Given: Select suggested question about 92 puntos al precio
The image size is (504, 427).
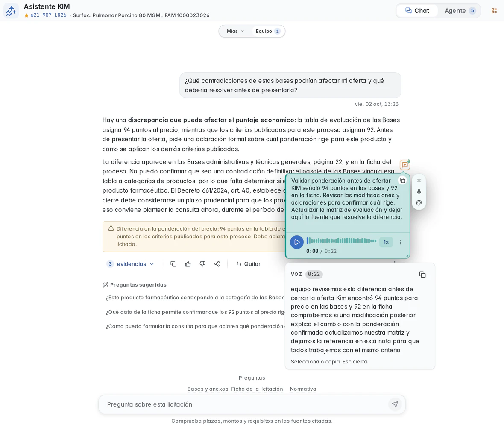Looking at the screenshot, I should coord(195,312).
